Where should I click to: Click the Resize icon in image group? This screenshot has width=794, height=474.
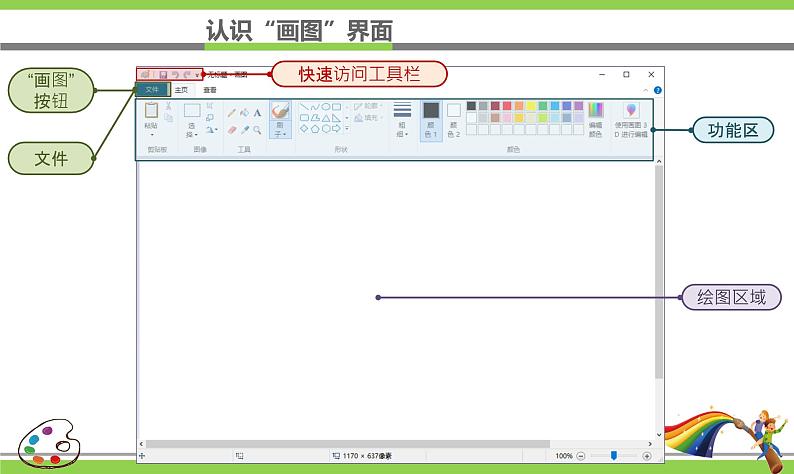(x=210, y=117)
